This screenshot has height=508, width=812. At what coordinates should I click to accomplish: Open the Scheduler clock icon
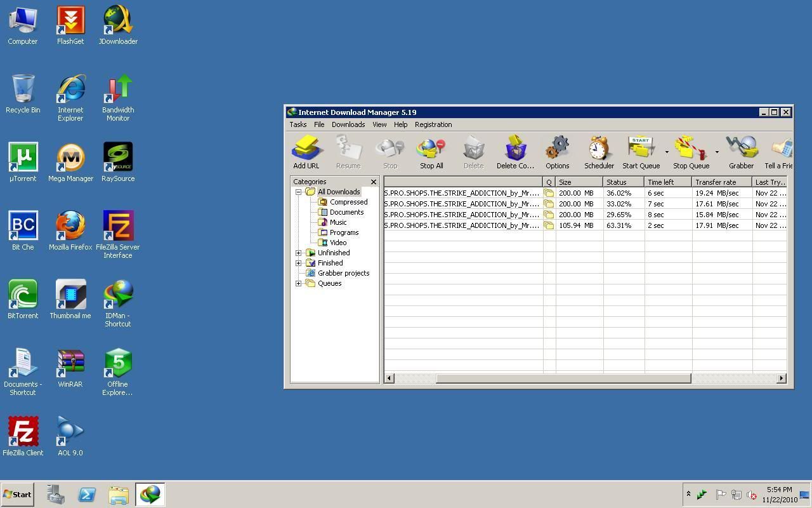point(599,152)
